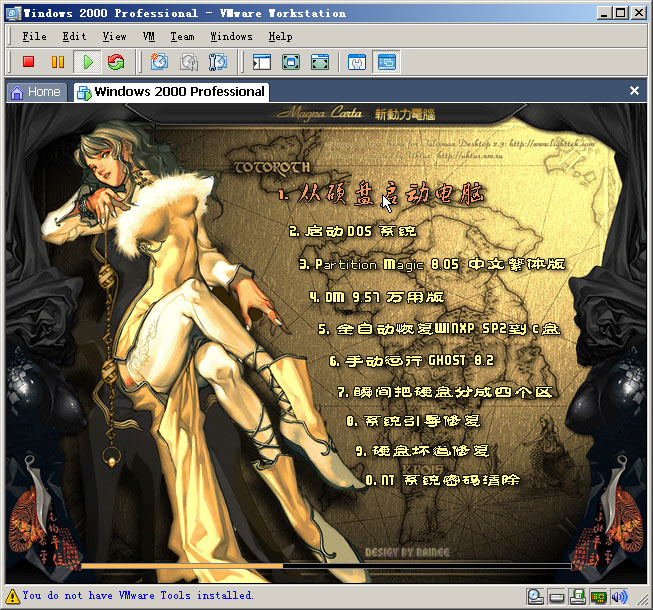Select option 5 全自动恢复WINXP SP2到C盘

(439, 329)
